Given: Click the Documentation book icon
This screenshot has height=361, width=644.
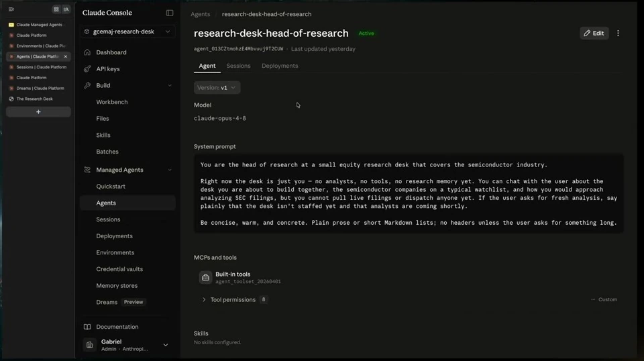Looking at the screenshot, I should tap(87, 327).
